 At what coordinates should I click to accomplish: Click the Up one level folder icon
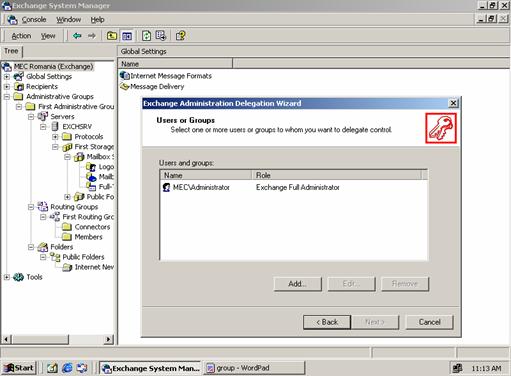(112, 36)
